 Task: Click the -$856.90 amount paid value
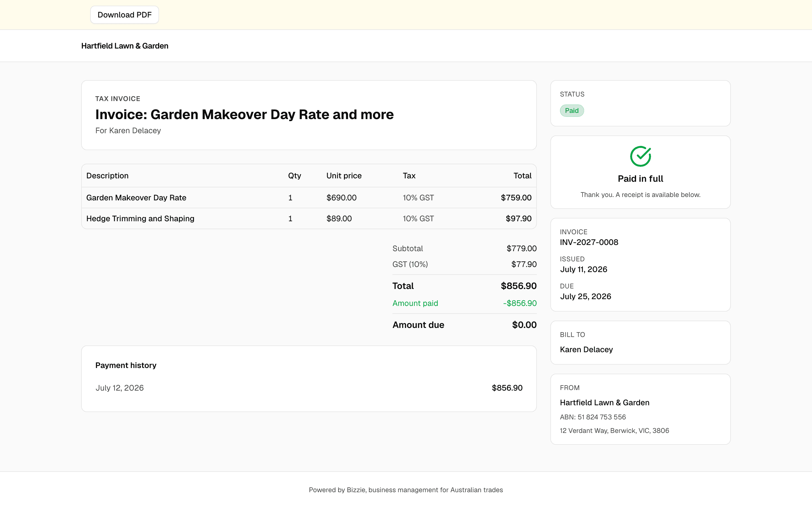[520, 303]
